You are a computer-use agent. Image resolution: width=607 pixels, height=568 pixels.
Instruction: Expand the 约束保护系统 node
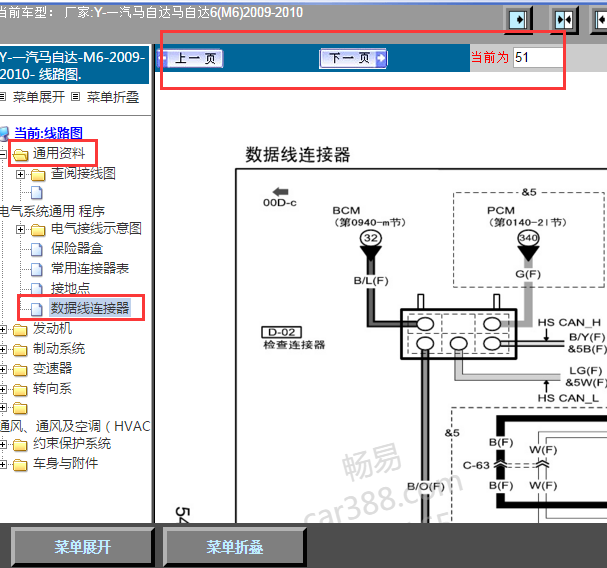click(x=3, y=445)
